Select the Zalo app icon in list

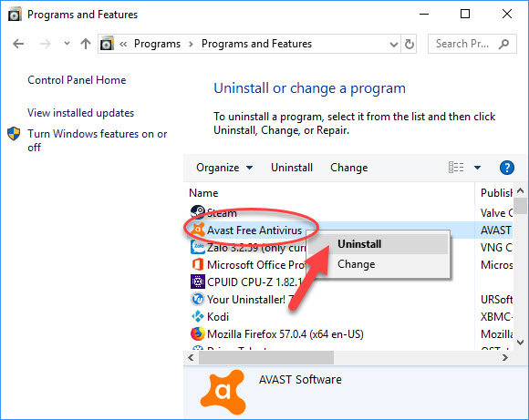[197, 247]
